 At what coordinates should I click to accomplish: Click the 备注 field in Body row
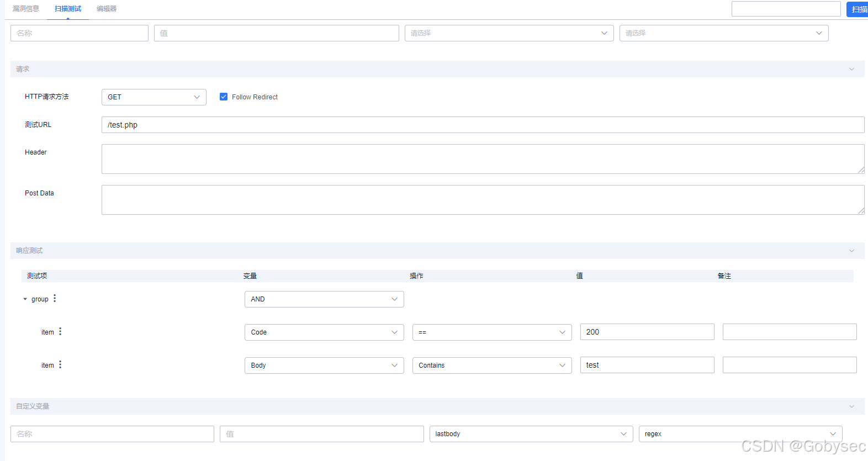point(790,365)
